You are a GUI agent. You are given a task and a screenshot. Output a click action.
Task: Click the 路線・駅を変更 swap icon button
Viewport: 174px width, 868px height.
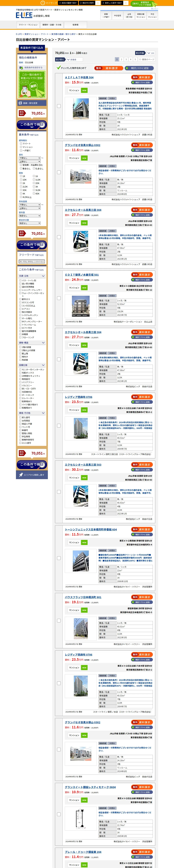point(32,103)
